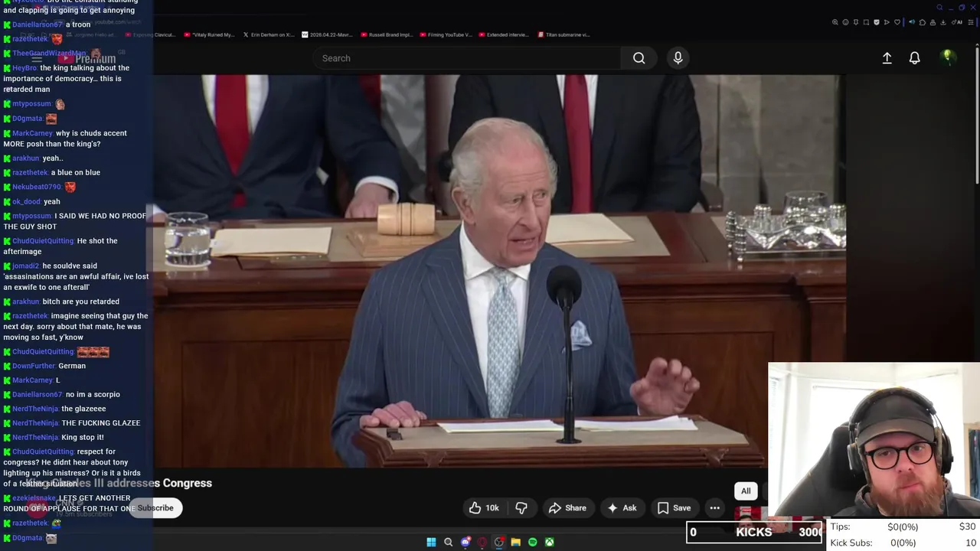Click chat username 'Nekubeat0790'

pyautogui.click(x=37, y=187)
